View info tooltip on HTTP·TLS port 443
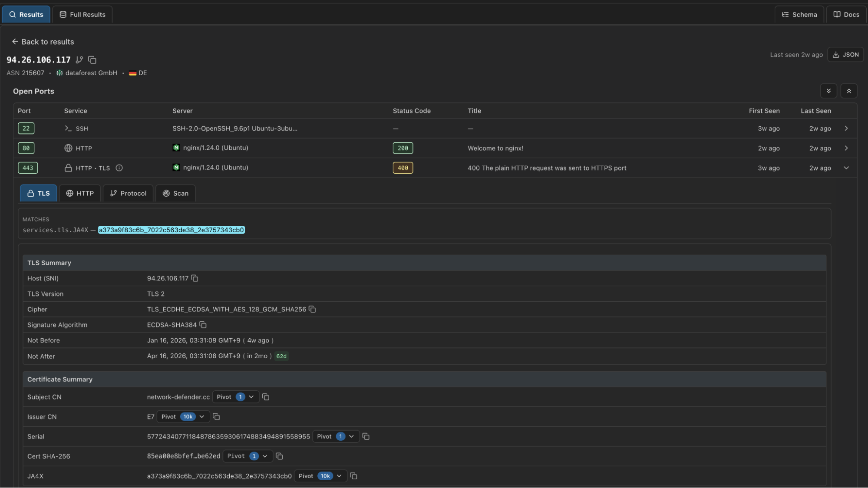Viewport: 868px width, 488px height. click(x=119, y=168)
